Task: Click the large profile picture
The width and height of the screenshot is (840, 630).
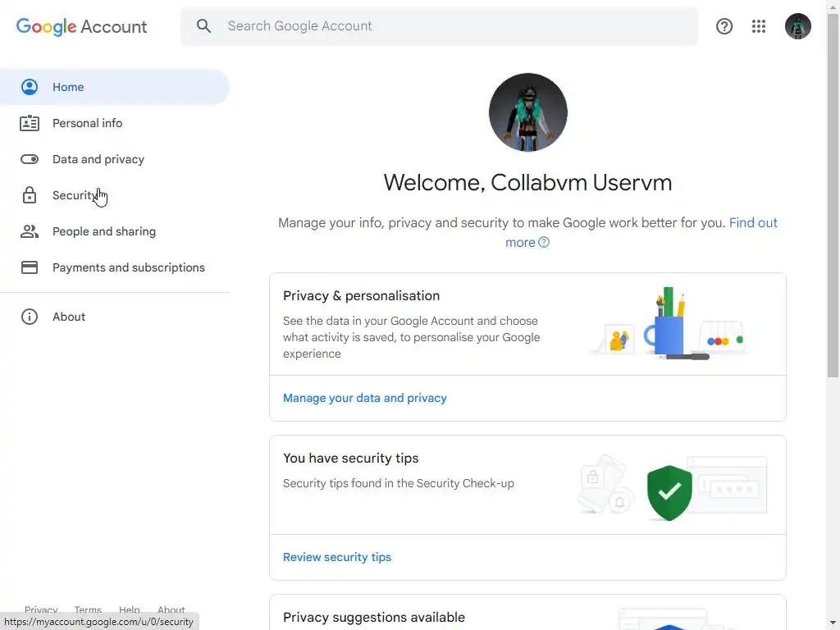Action: click(x=527, y=112)
